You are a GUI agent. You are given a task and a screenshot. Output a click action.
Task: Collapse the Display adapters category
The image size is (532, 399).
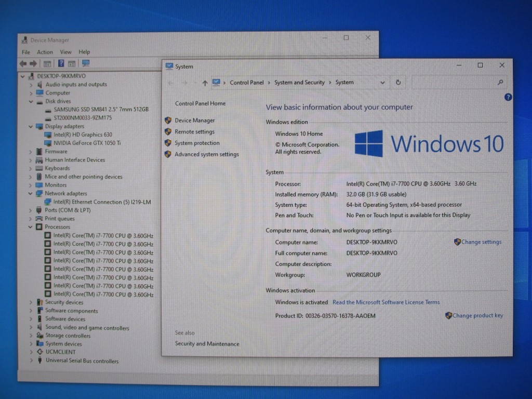tap(31, 126)
